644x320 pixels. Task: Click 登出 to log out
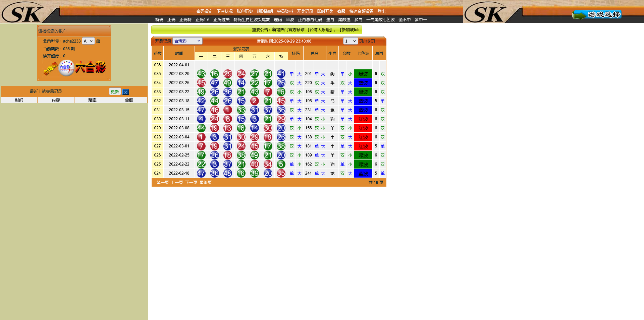coord(381,11)
